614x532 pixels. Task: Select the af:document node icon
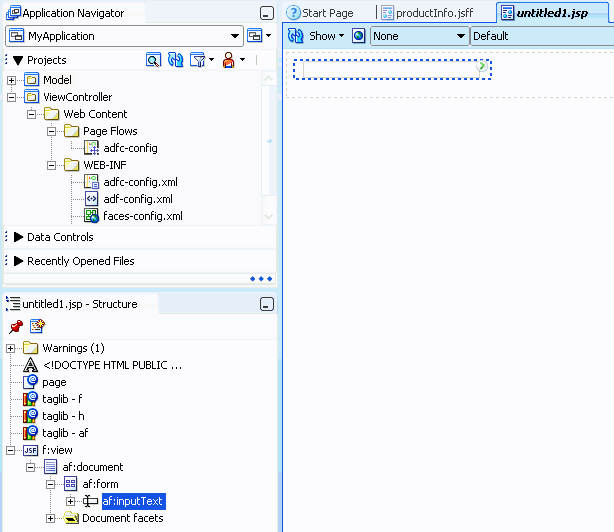(50, 467)
